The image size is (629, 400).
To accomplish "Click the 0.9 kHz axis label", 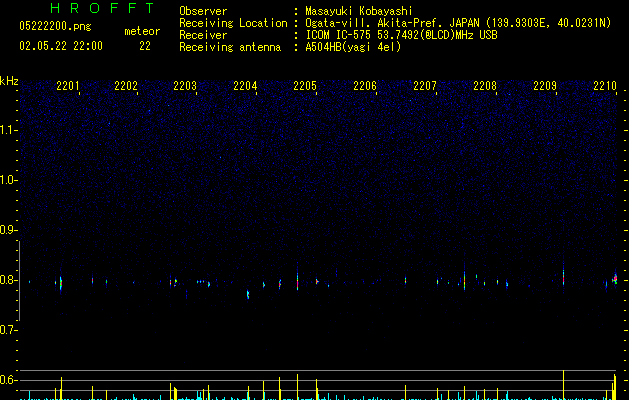I will coord(8,230).
